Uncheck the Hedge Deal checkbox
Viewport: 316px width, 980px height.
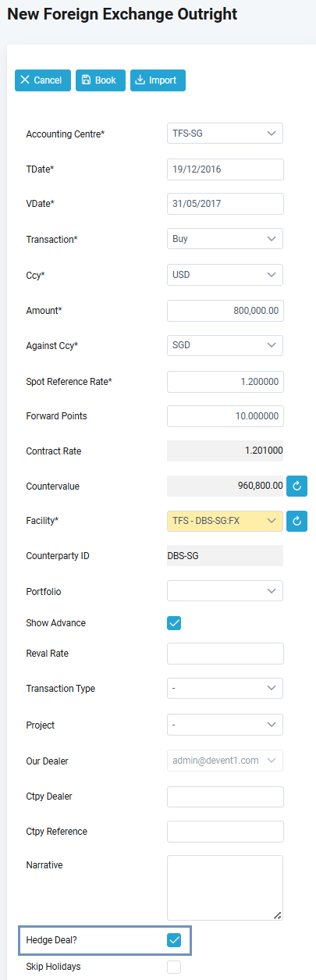[174, 940]
